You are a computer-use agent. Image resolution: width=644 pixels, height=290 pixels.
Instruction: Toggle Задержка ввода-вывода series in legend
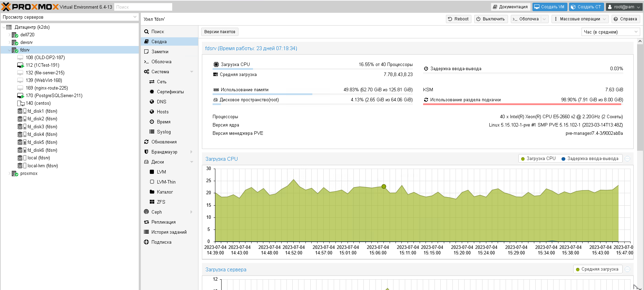coord(590,159)
